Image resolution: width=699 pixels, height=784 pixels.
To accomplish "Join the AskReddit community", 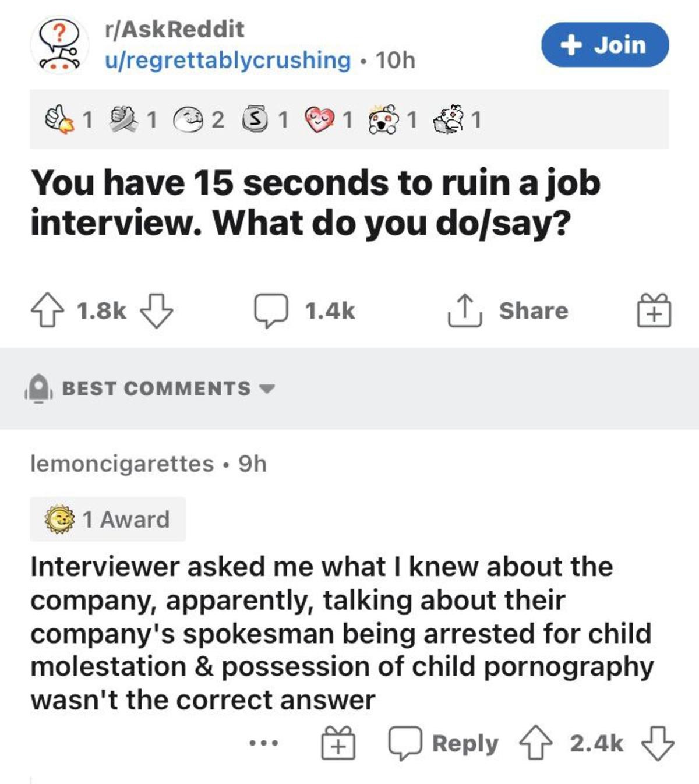I will click(x=605, y=45).
